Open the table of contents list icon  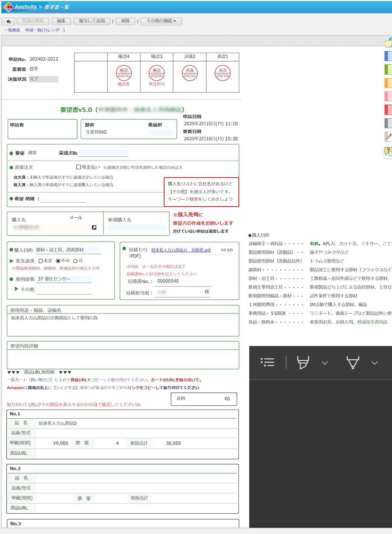pos(267,362)
